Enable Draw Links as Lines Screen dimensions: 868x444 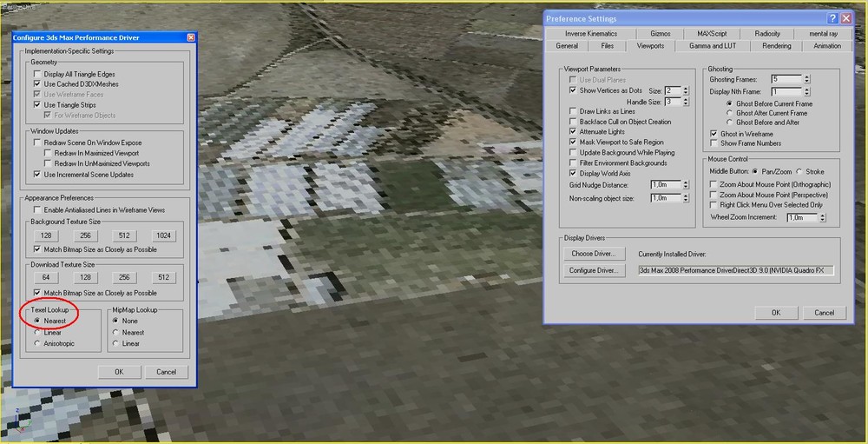pyautogui.click(x=573, y=111)
